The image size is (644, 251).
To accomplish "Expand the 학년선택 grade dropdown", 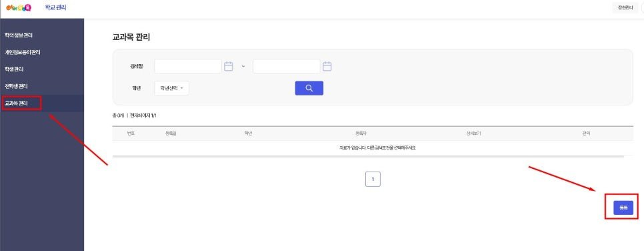I will coord(172,88).
